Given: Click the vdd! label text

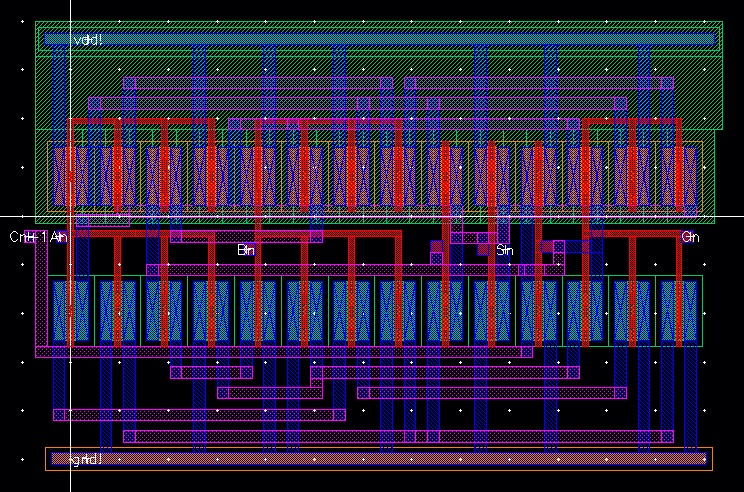Looking at the screenshot, I should 88,40.
